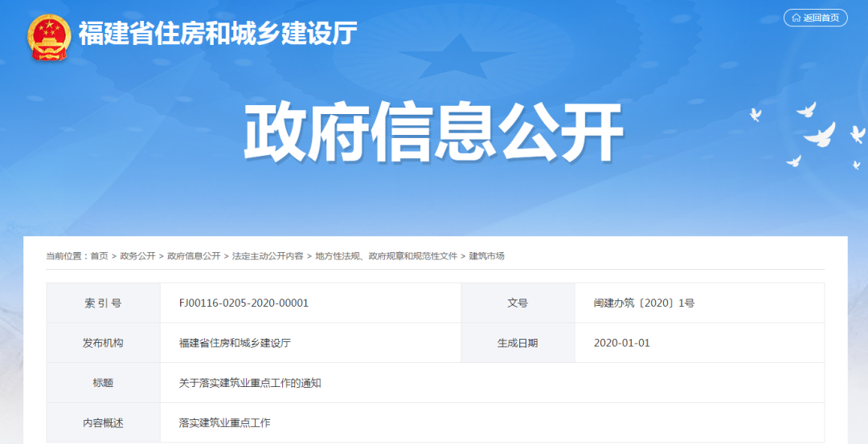
Task: Click the home icon in 返回首页
Action: click(796, 18)
